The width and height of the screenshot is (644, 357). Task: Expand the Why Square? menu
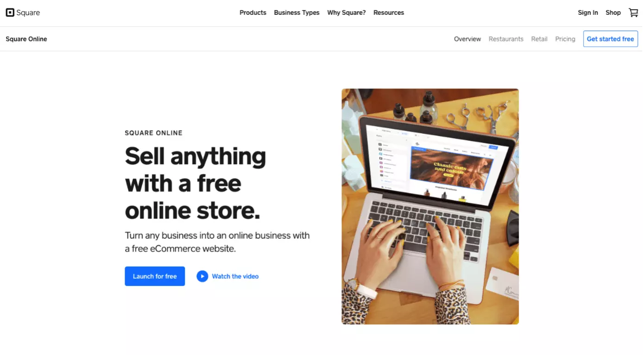pyautogui.click(x=347, y=13)
